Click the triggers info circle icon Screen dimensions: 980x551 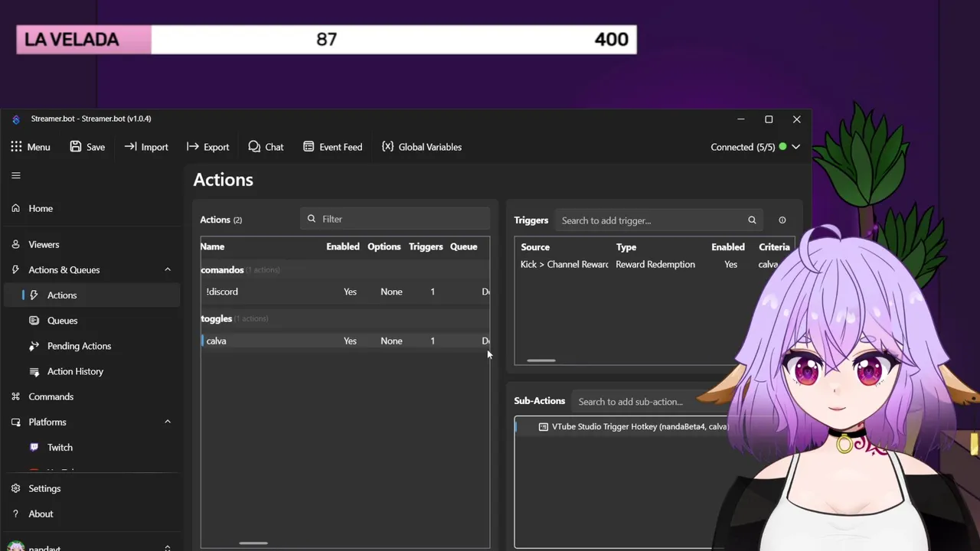(x=782, y=220)
